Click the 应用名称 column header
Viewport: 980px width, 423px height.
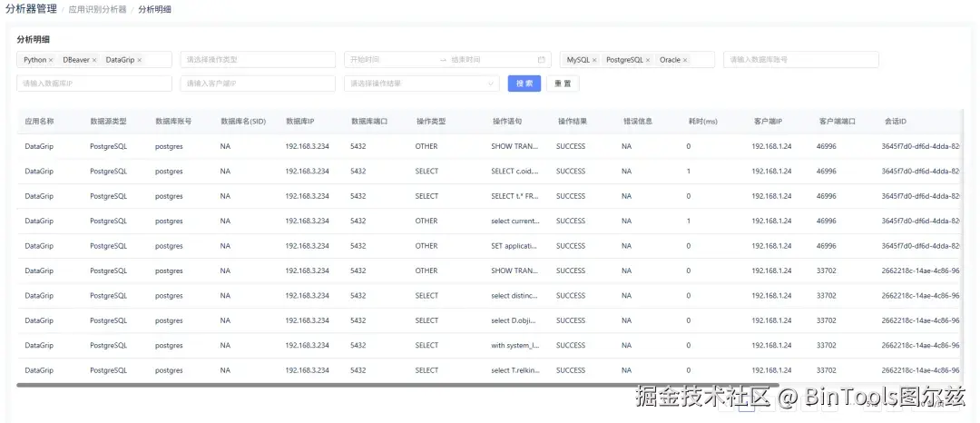pyautogui.click(x=39, y=122)
